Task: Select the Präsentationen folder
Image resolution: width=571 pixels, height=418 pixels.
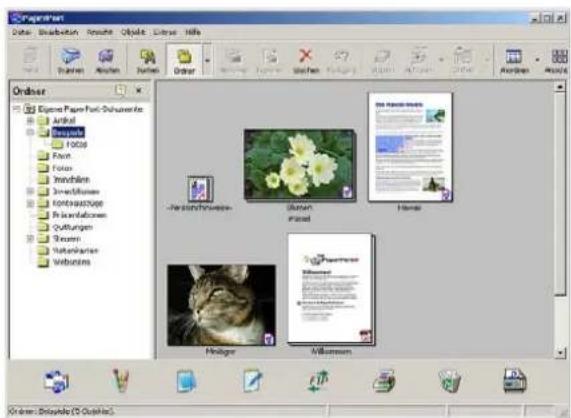Action: click(x=79, y=215)
